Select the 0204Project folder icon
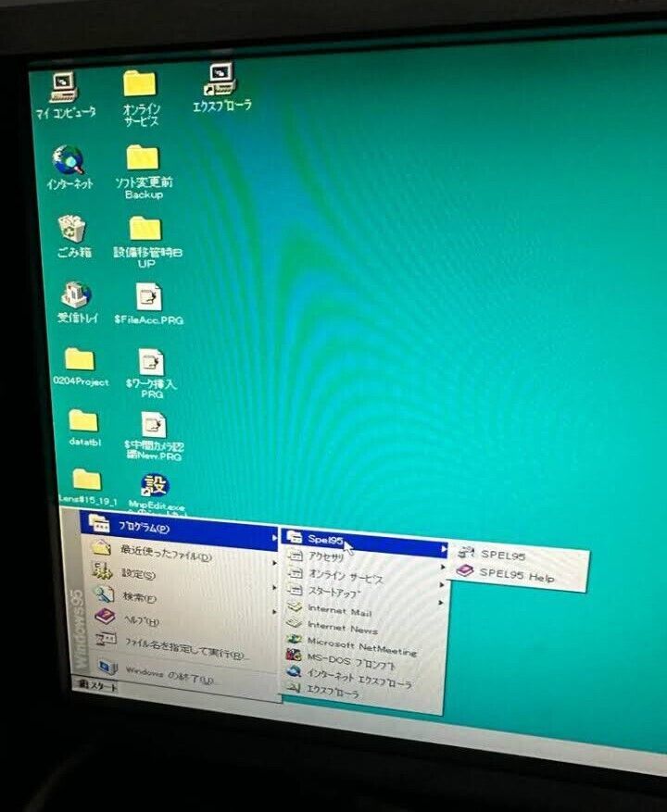 click(80, 359)
